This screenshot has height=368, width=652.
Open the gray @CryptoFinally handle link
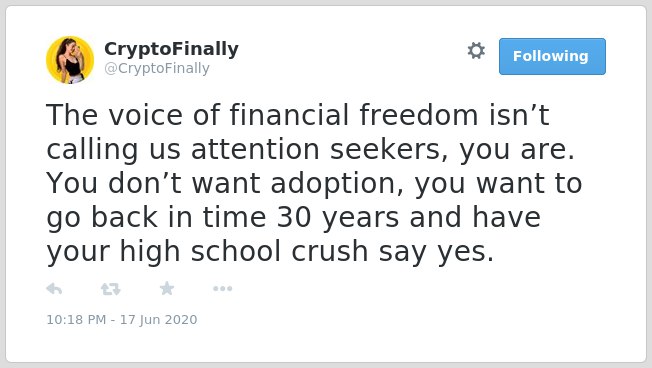[x=157, y=68]
